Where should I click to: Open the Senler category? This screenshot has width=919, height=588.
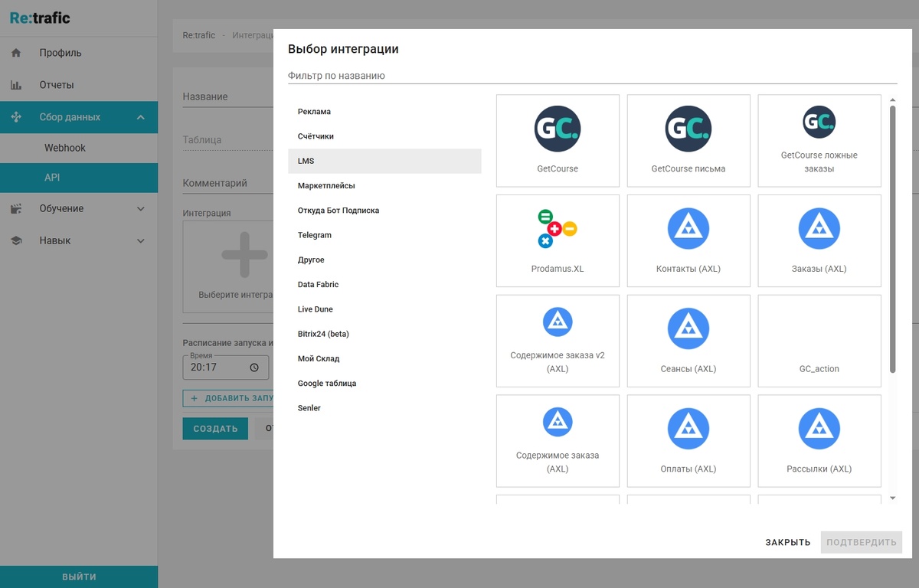(384, 408)
